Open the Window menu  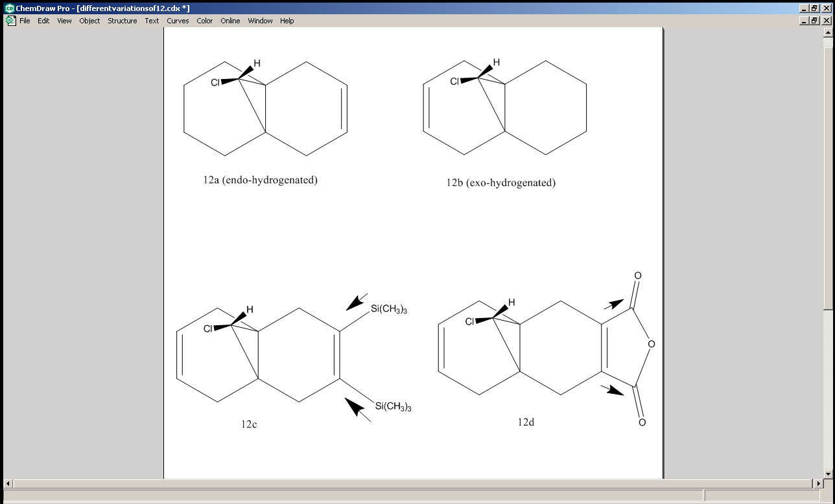pos(260,21)
